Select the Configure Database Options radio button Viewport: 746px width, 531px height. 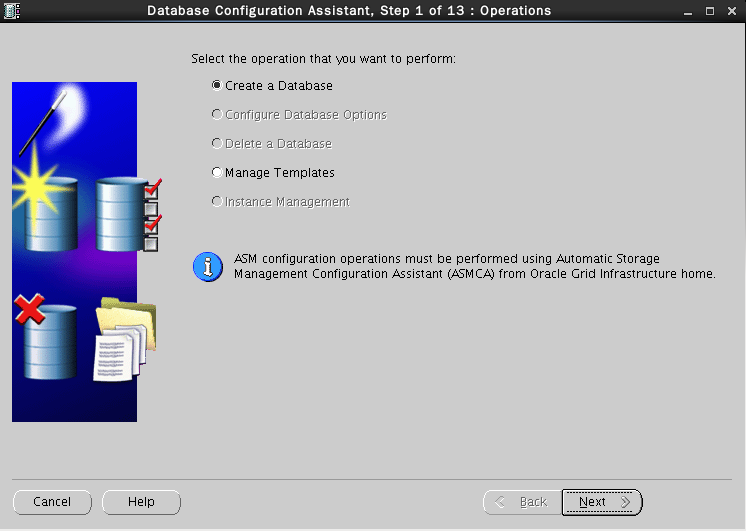(x=217, y=115)
